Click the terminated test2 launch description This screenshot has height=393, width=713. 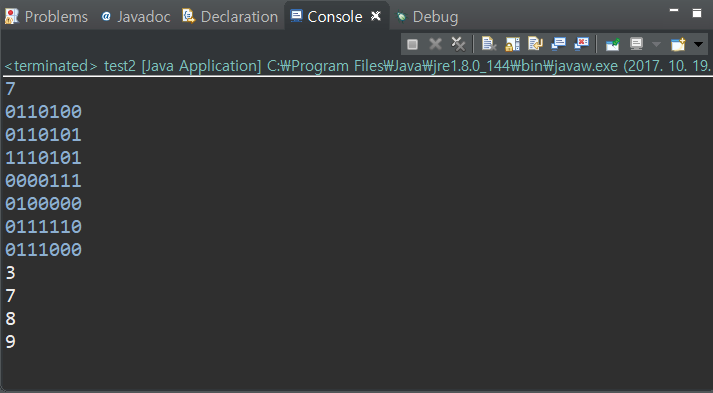(357, 66)
